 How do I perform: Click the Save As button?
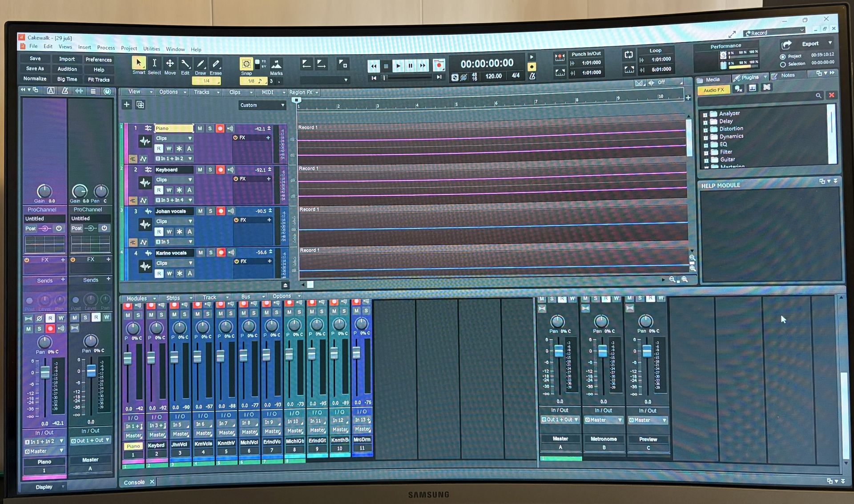click(35, 69)
